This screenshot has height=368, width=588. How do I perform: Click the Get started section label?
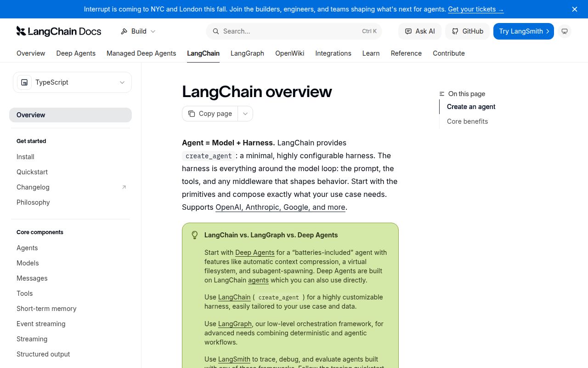click(31, 141)
